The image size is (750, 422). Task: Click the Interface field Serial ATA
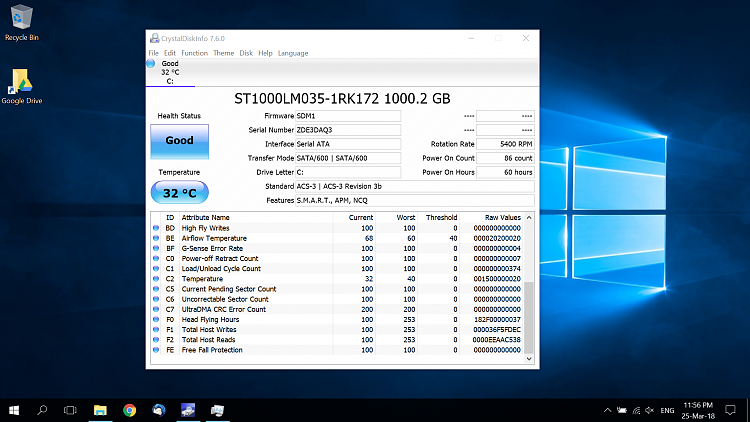coord(348,144)
